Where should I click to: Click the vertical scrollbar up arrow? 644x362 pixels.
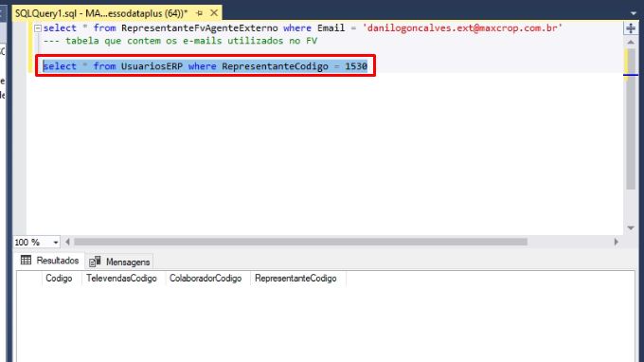point(631,43)
